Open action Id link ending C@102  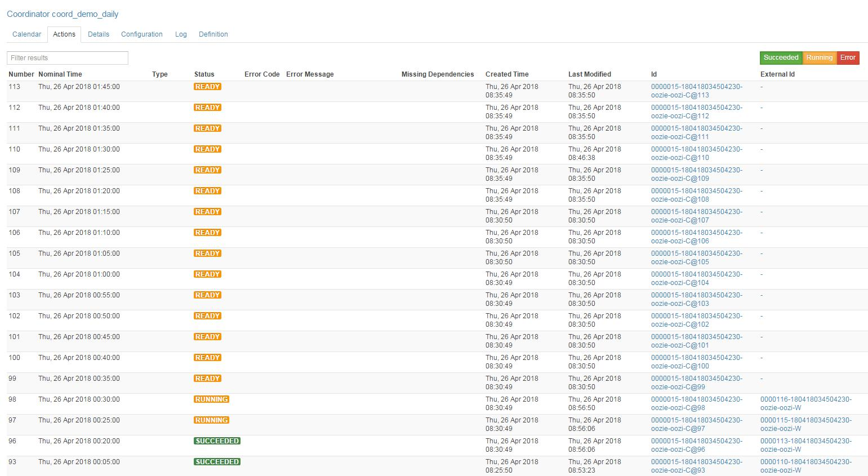(x=697, y=321)
